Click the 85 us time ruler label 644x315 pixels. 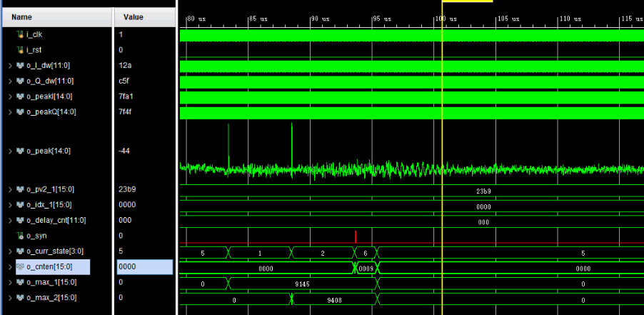[x=259, y=19]
